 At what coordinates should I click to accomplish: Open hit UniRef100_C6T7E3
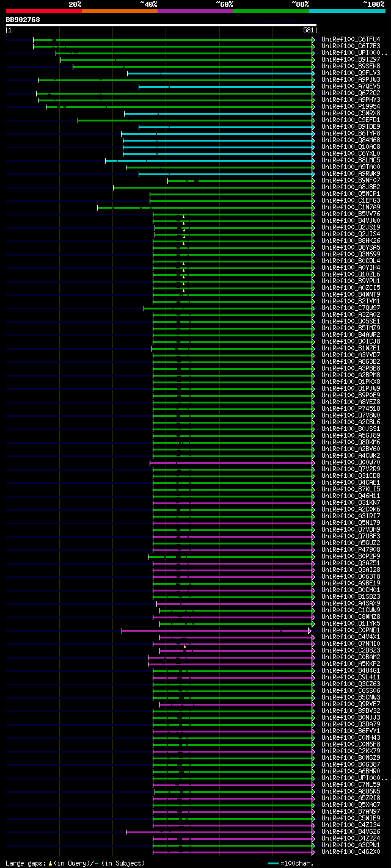point(351,46)
